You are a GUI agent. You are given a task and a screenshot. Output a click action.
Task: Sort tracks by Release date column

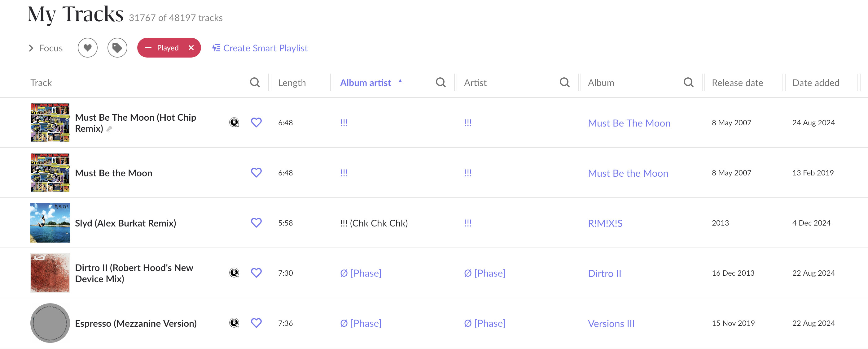[737, 82]
